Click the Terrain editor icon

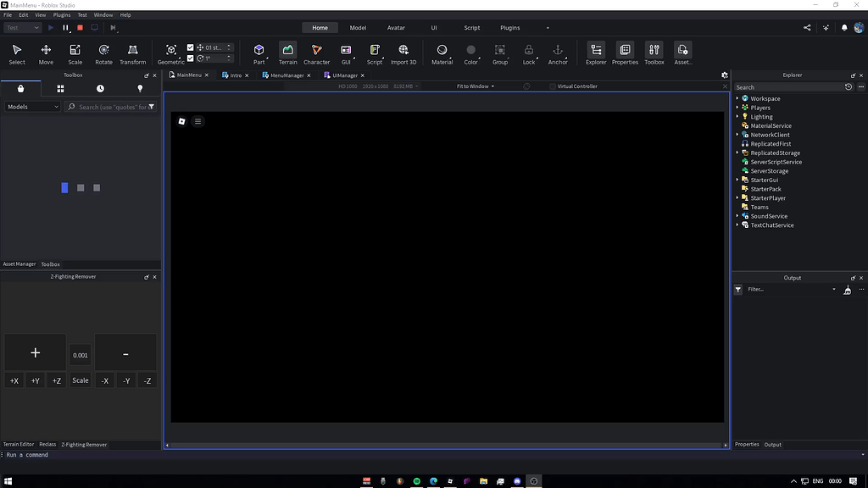click(288, 54)
